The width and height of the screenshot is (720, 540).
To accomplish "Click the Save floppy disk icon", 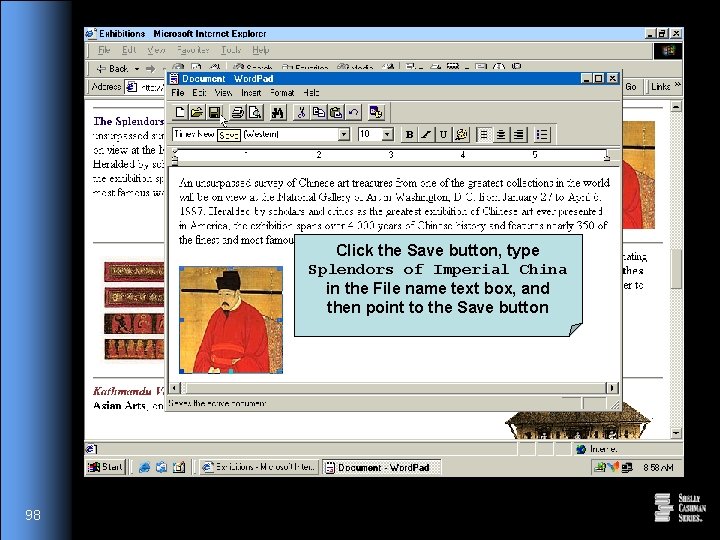I will pyautogui.click(x=214, y=112).
